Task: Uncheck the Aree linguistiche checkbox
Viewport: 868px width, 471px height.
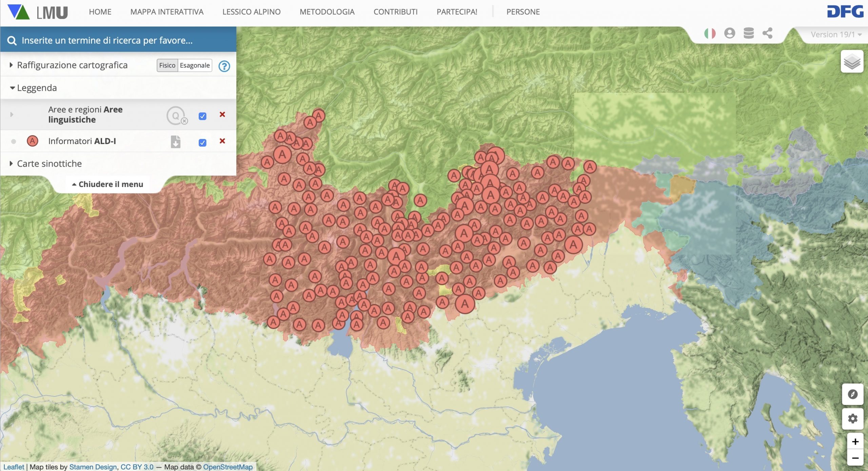Action: (x=202, y=116)
